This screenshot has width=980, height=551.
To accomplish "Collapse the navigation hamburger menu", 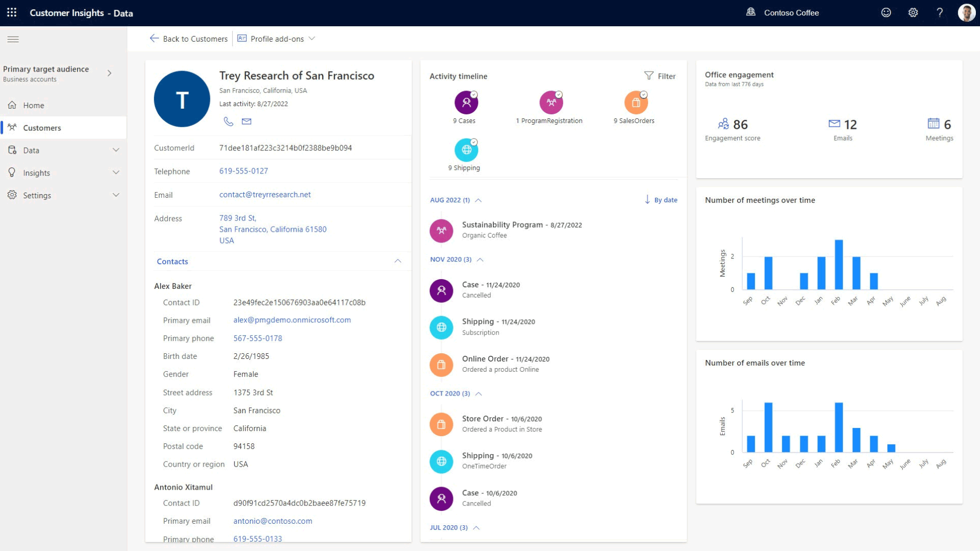I will tap(13, 39).
